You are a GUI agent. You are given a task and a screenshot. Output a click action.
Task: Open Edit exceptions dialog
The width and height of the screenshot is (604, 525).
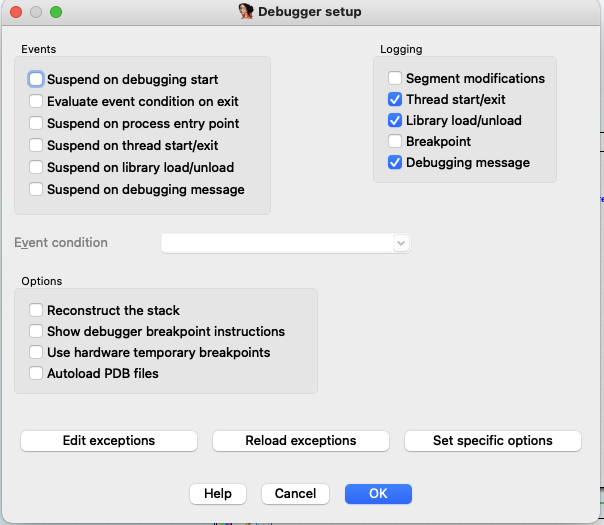[x=109, y=441]
